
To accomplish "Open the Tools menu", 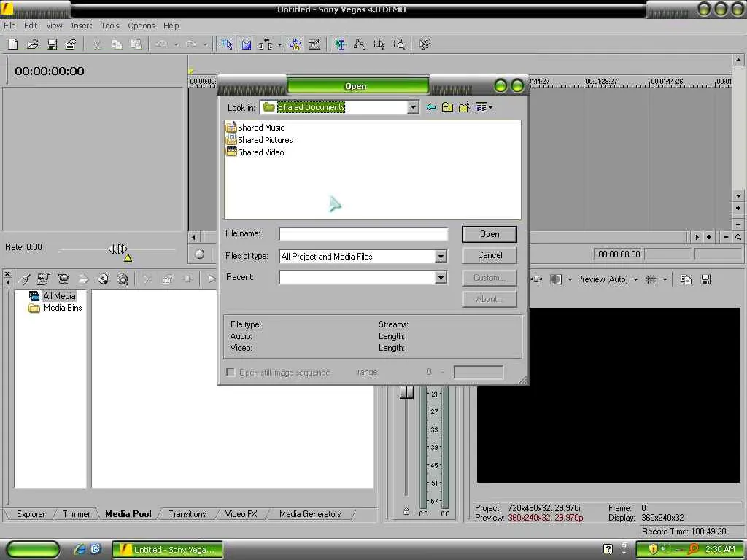I will (x=109, y=26).
